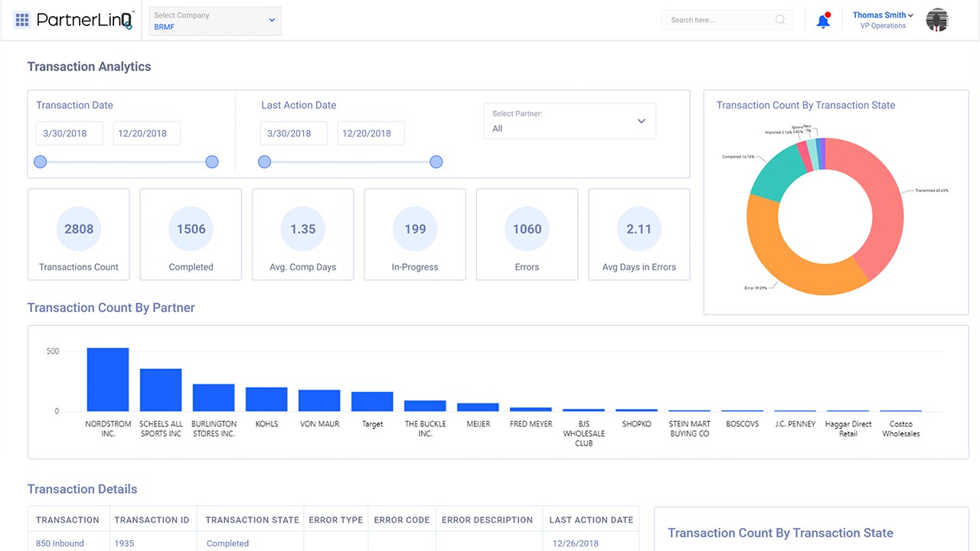Click the search magnifier icon

pos(780,20)
